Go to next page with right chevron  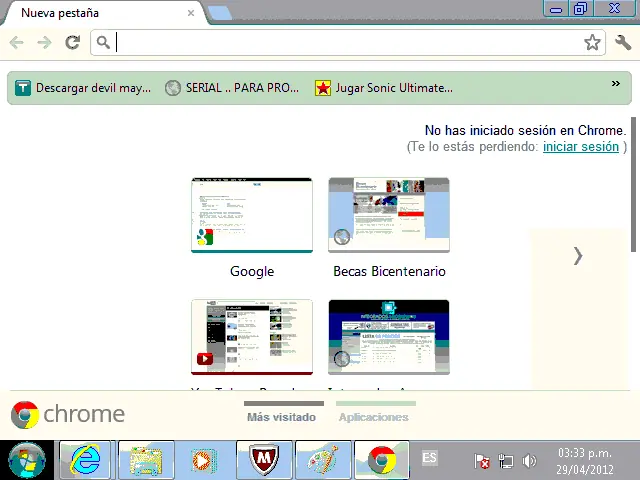point(578,256)
